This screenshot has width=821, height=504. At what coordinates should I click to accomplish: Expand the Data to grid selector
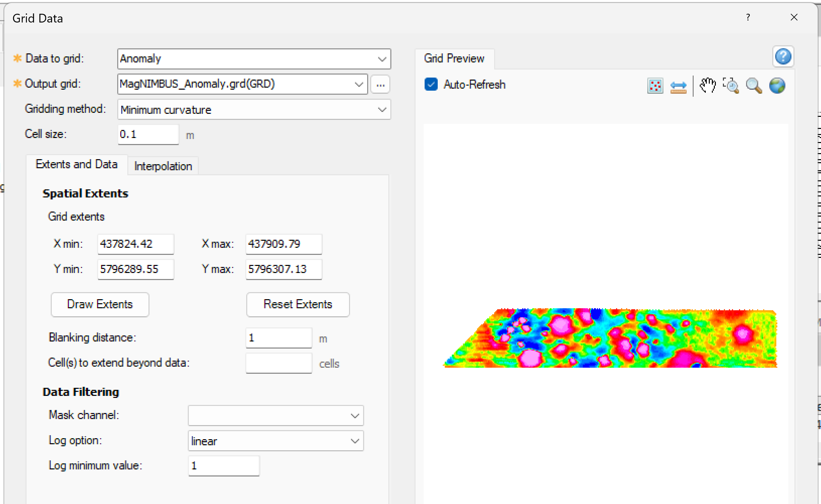(x=382, y=59)
